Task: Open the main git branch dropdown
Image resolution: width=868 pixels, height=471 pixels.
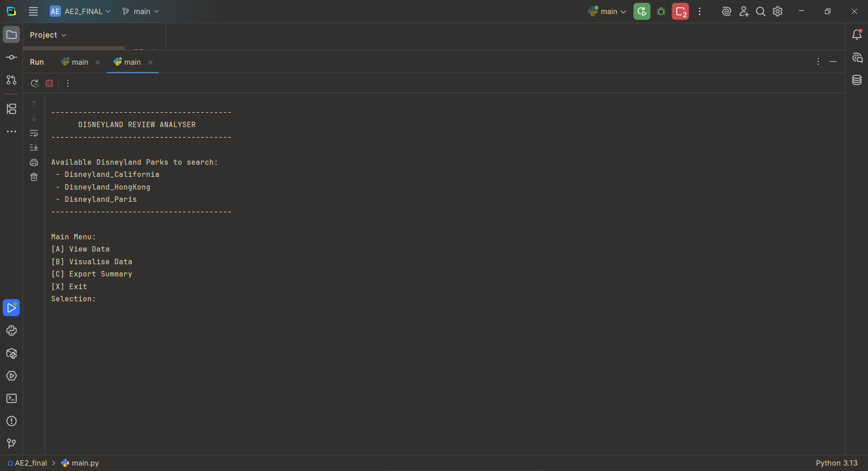Action: (x=141, y=11)
